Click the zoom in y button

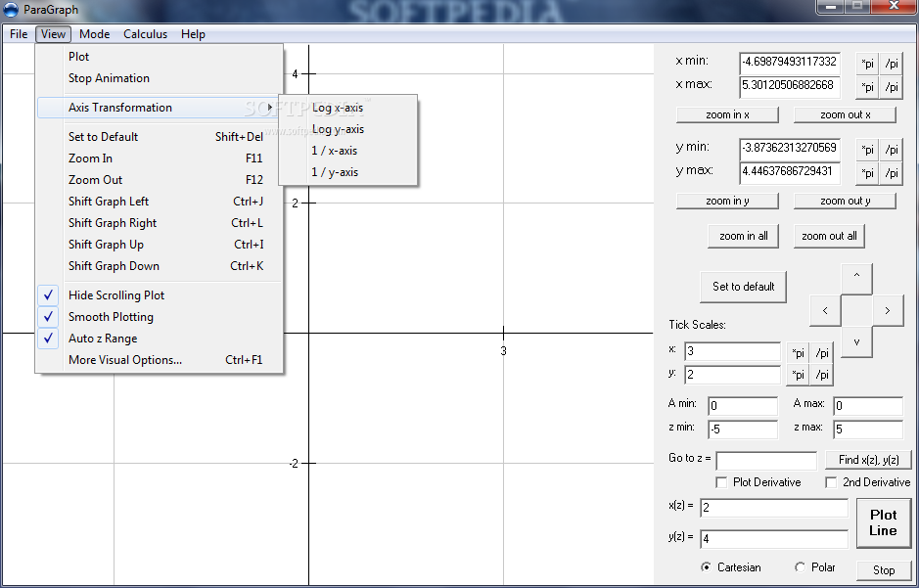(x=727, y=201)
